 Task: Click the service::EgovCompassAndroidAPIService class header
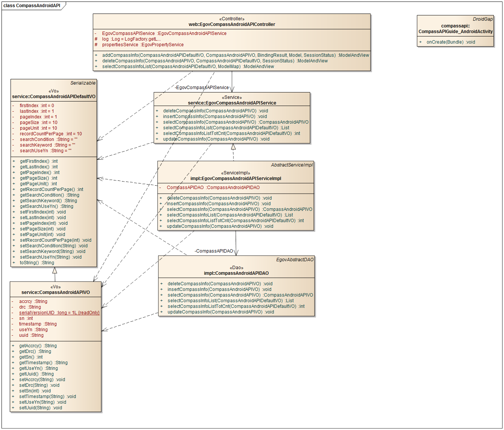click(x=232, y=103)
